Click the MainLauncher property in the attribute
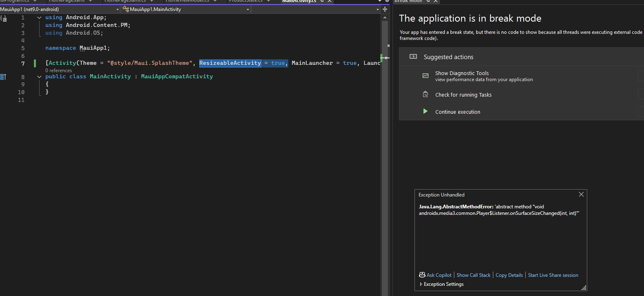This screenshot has height=296, width=644. click(312, 63)
